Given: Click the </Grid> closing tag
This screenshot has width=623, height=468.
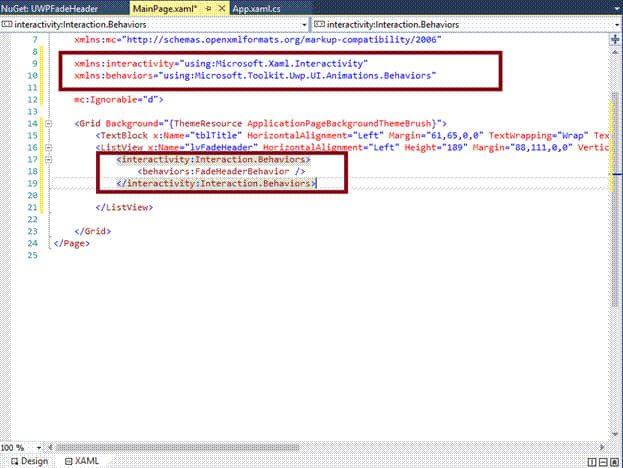Looking at the screenshot, I should coord(93,231).
